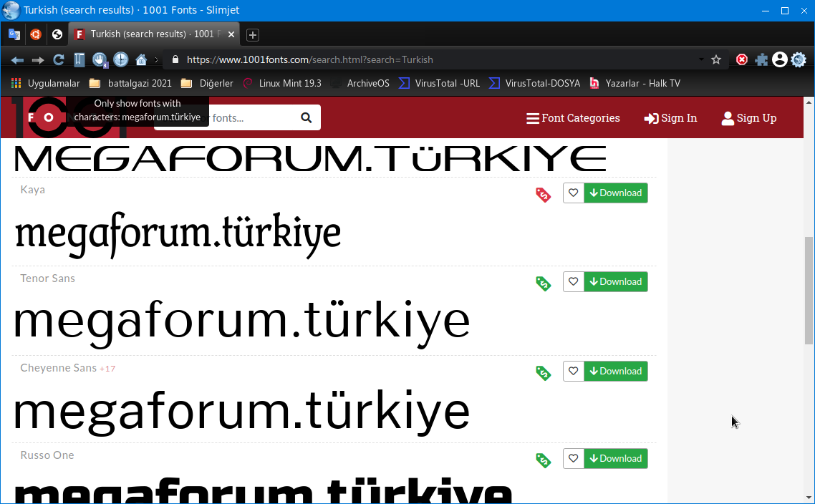Open Uygulamalar apps bookmark
Image resolution: width=815 pixels, height=504 pixels.
(46, 83)
